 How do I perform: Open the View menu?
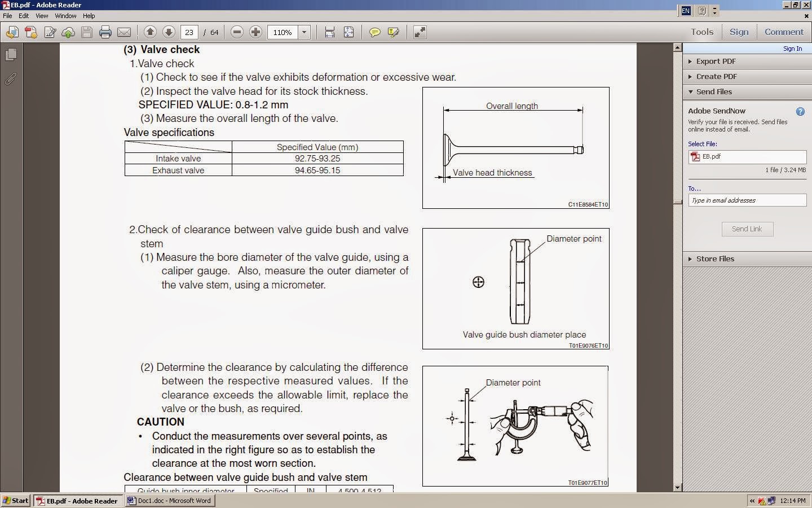click(x=42, y=16)
